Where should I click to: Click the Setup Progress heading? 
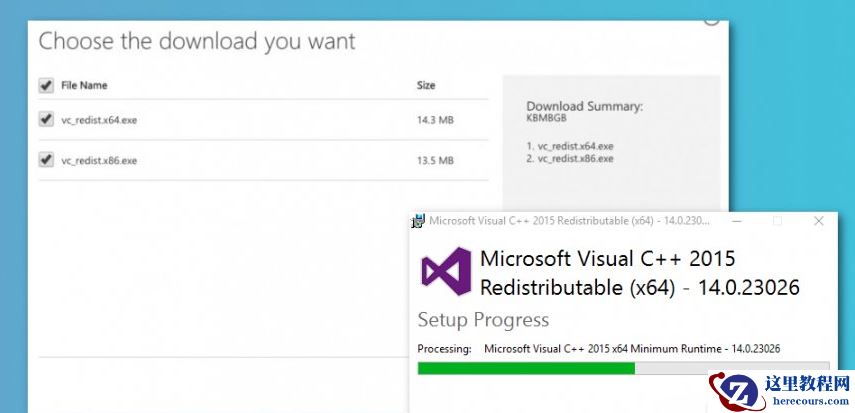(x=483, y=320)
